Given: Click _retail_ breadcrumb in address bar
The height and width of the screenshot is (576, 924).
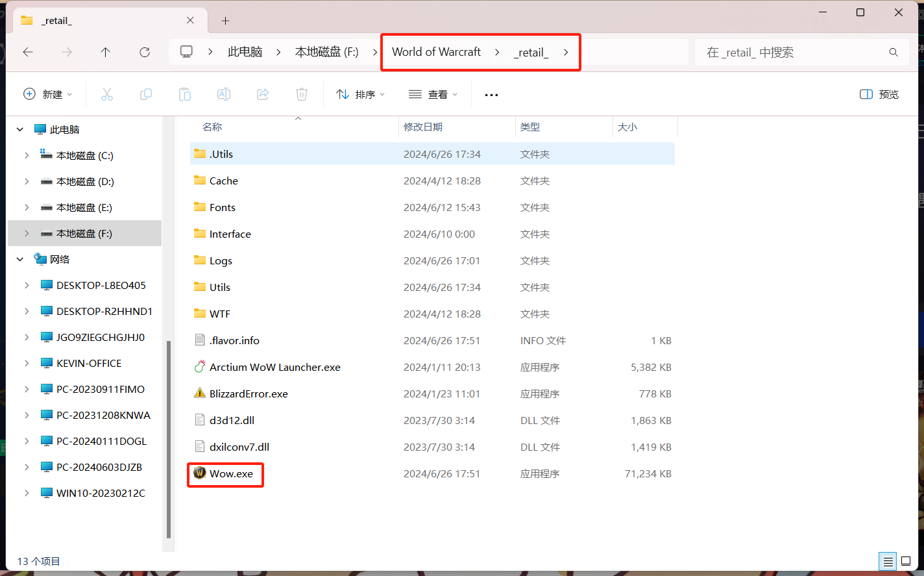Looking at the screenshot, I should click(531, 52).
